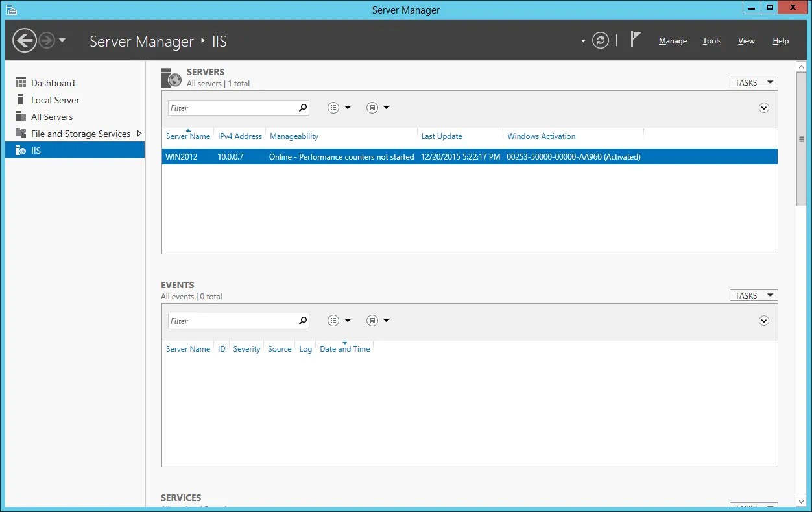This screenshot has width=812, height=512.
Task: Click the scrollbar down arrow
Action: (x=802, y=502)
